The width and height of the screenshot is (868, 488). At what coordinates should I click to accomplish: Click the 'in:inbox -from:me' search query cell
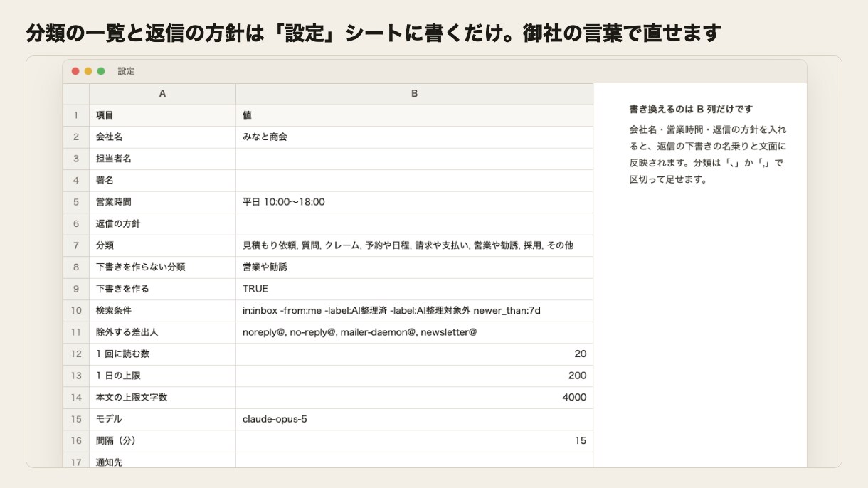click(x=414, y=311)
